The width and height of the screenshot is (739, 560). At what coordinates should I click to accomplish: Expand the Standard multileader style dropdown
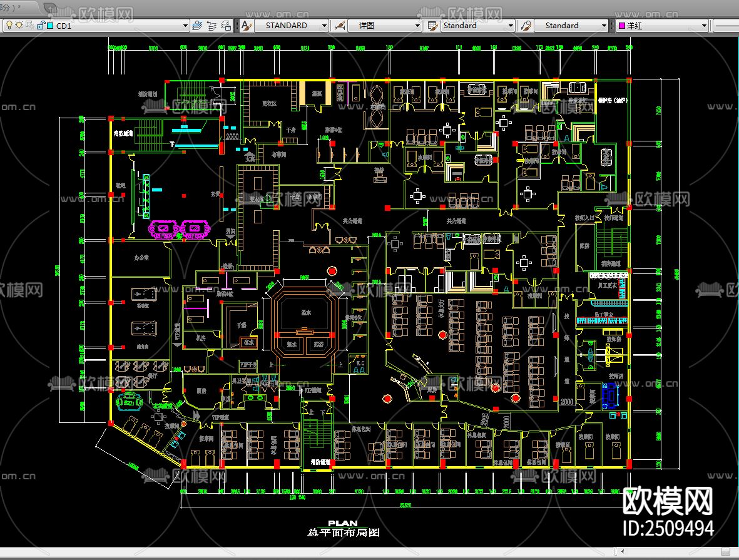pos(604,26)
